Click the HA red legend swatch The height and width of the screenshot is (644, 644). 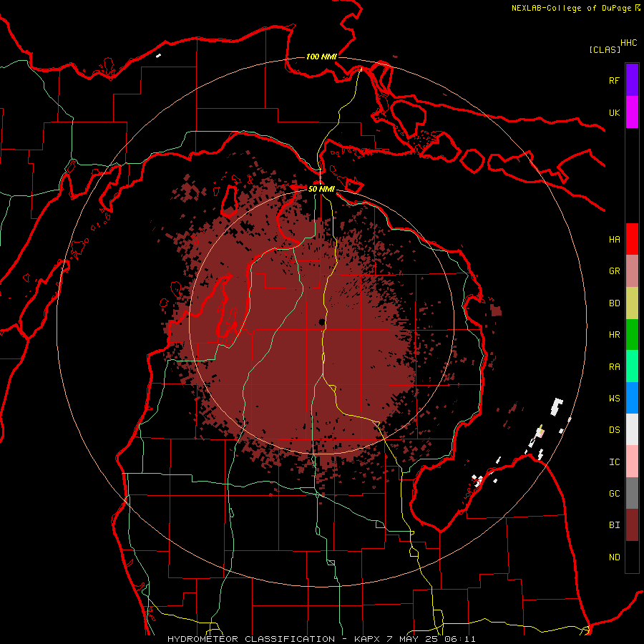[x=632, y=239]
